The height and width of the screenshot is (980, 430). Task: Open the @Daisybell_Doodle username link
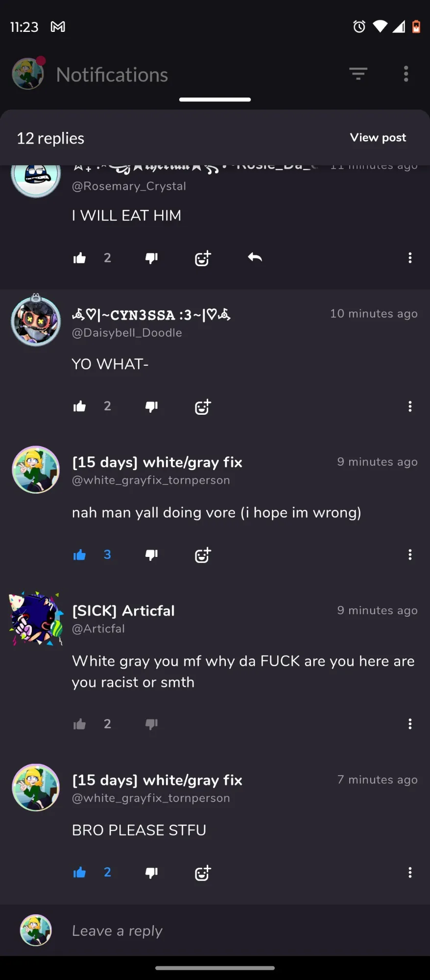click(127, 333)
